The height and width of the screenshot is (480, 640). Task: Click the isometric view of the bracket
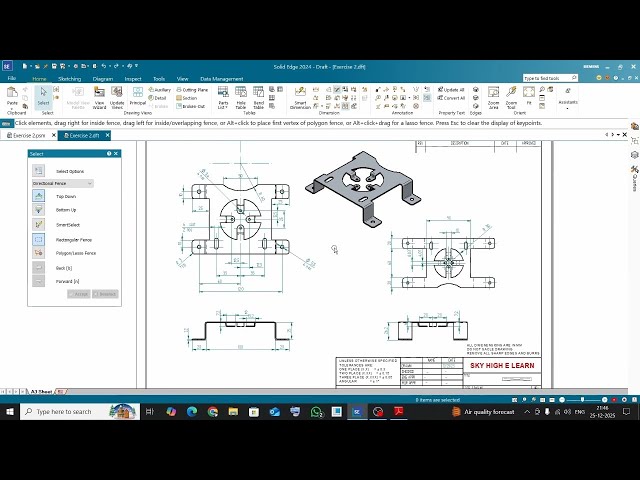[363, 188]
